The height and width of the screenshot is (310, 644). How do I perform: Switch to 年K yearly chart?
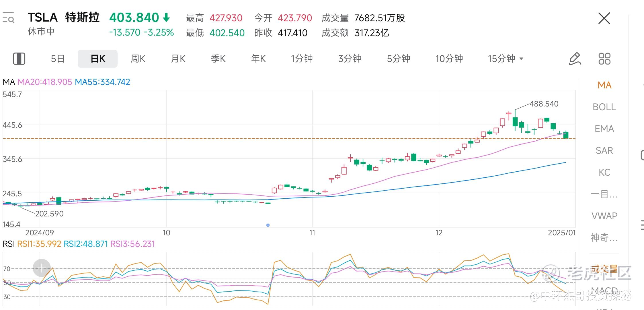pos(258,59)
